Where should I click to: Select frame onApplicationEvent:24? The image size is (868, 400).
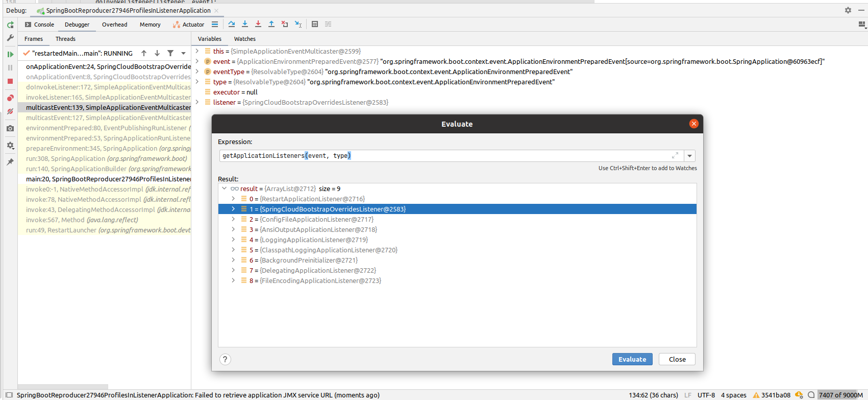click(105, 66)
